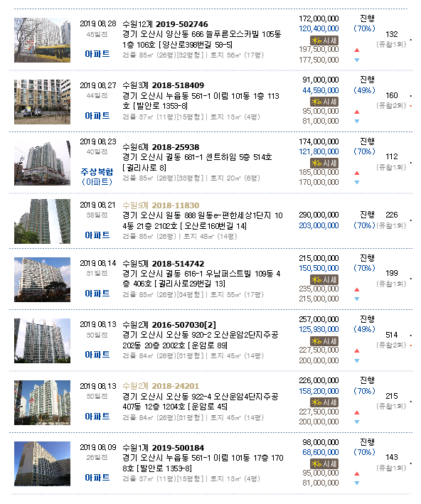Click red up arrow beside 185,000,000 price
The height and width of the screenshot is (504, 421).
click(357, 173)
